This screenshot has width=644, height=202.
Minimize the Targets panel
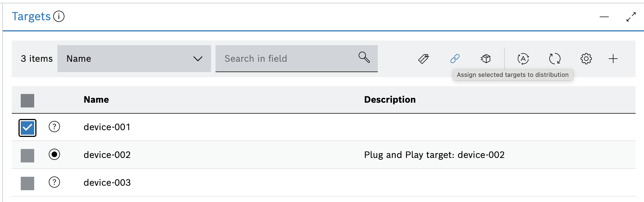604,17
